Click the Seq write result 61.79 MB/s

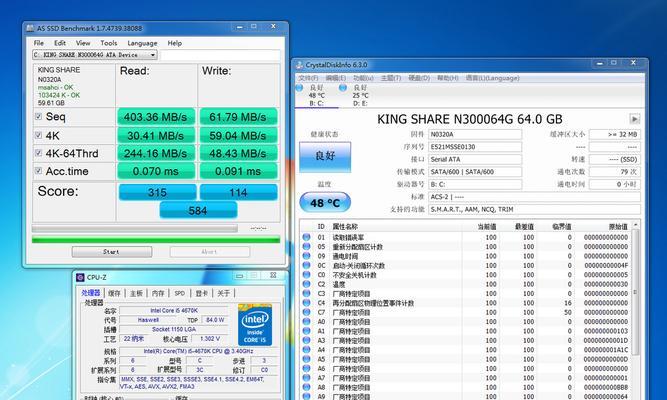(238, 117)
